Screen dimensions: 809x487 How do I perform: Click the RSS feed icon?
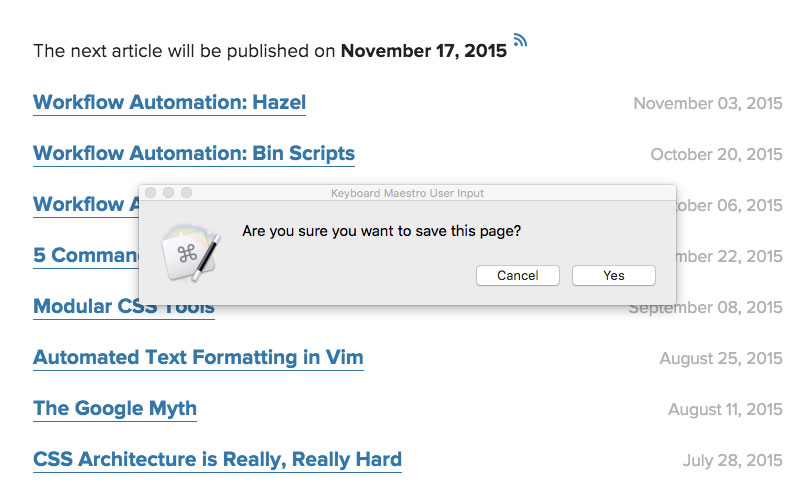pos(520,41)
